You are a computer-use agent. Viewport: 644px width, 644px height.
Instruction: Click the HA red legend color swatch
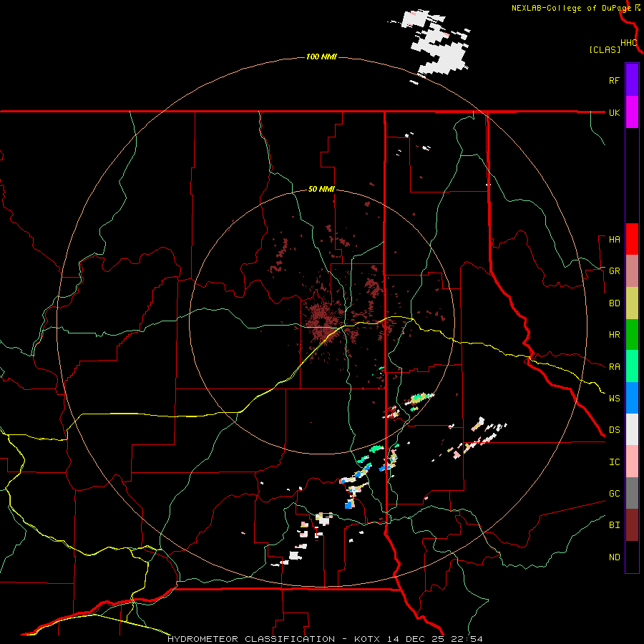(x=632, y=239)
